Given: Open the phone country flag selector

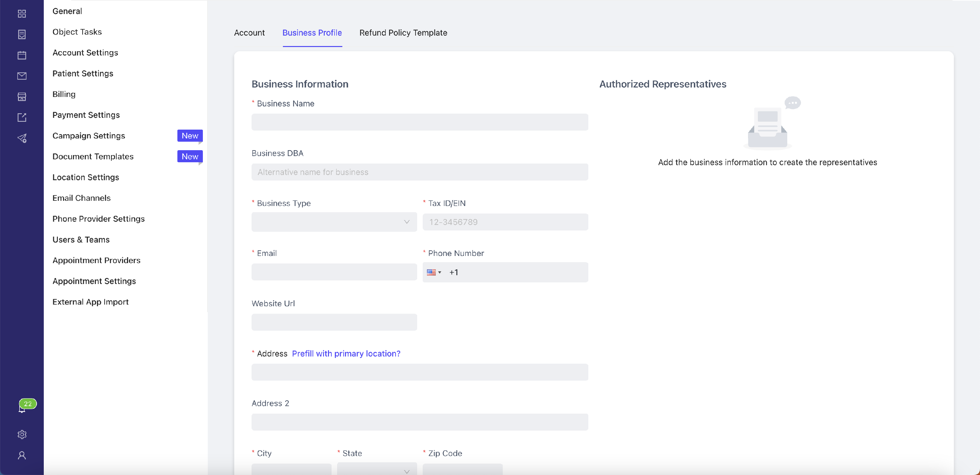Looking at the screenshot, I should pos(434,272).
